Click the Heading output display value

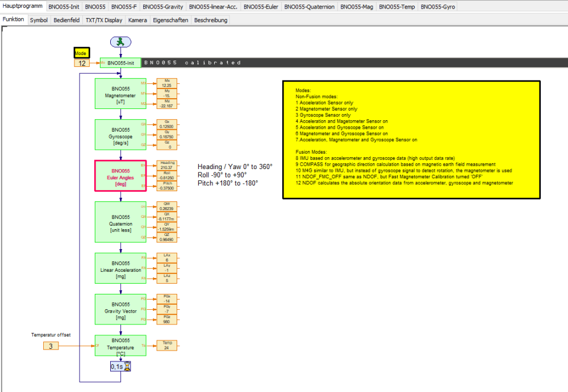coord(167,165)
